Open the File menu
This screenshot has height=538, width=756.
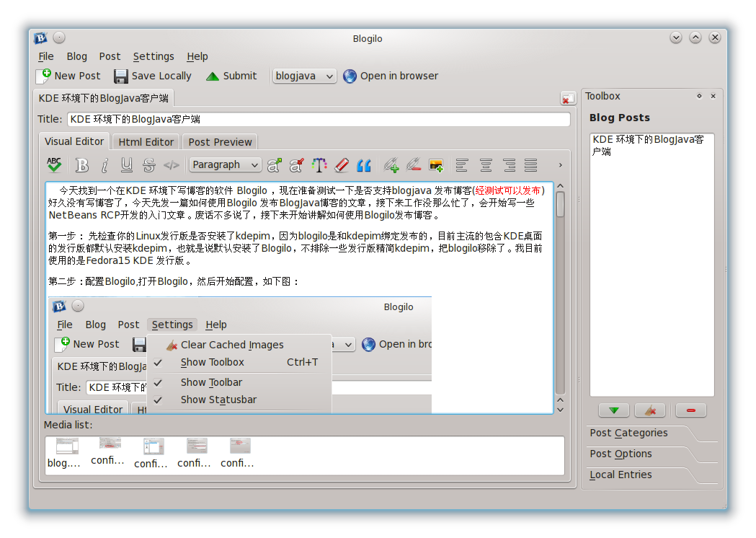(46, 56)
